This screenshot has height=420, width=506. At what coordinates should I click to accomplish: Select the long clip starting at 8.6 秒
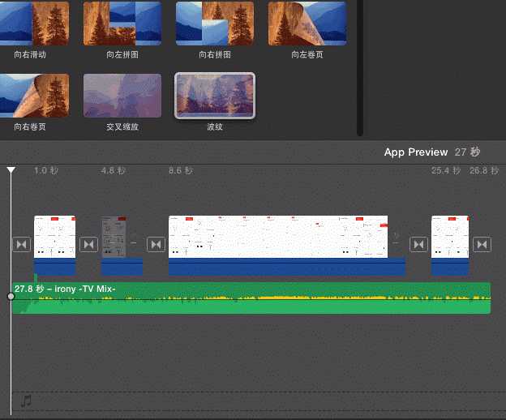pos(278,237)
